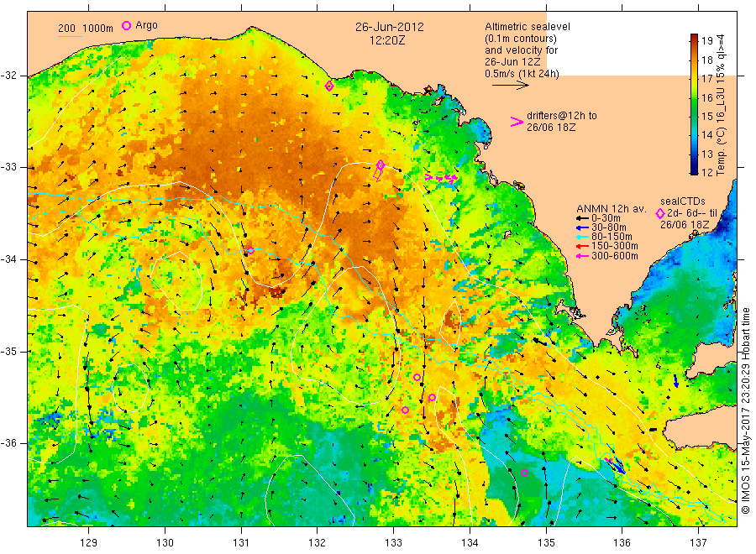
Task: Click the red 150-300m ANMN arrow symbol
Action: 583,247
